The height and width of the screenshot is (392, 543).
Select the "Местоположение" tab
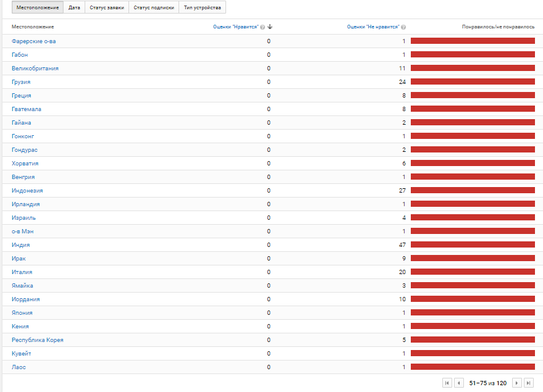point(38,7)
